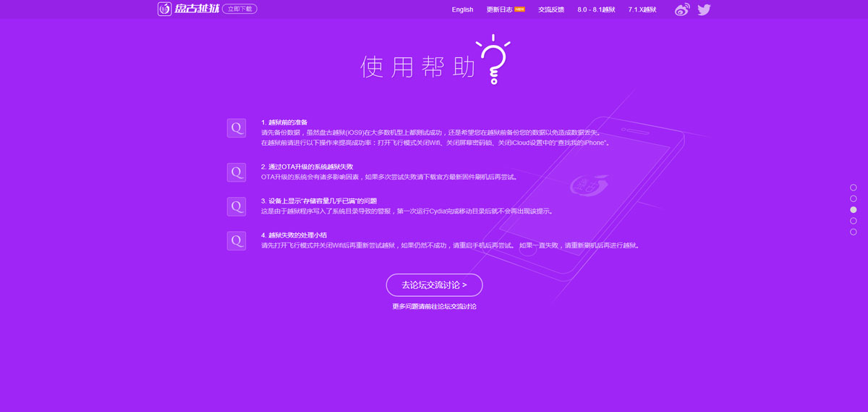This screenshot has height=412, width=868.
Task: Open 交流反馈 feedback menu item
Action: coord(551,9)
